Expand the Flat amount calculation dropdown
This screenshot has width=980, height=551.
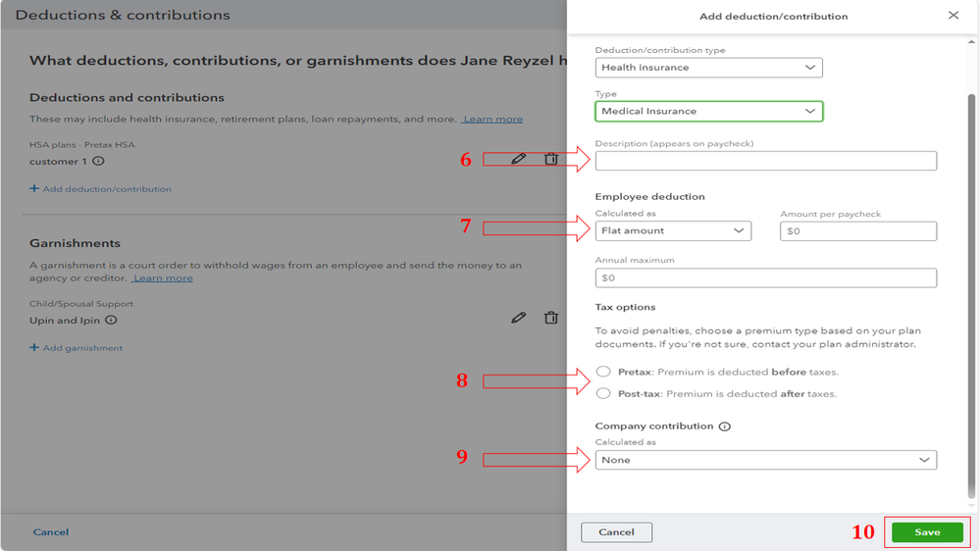point(673,231)
